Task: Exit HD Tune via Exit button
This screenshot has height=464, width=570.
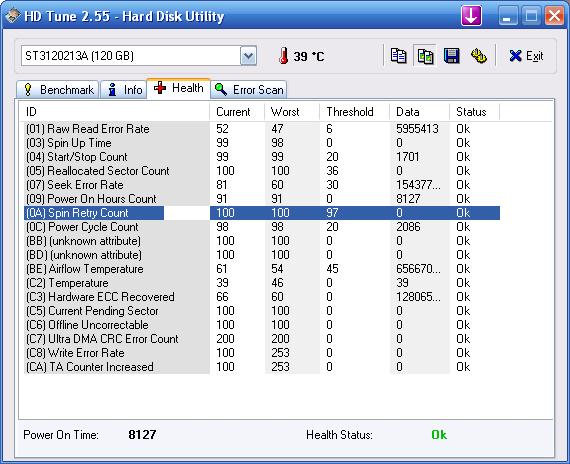Action: click(526, 56)
